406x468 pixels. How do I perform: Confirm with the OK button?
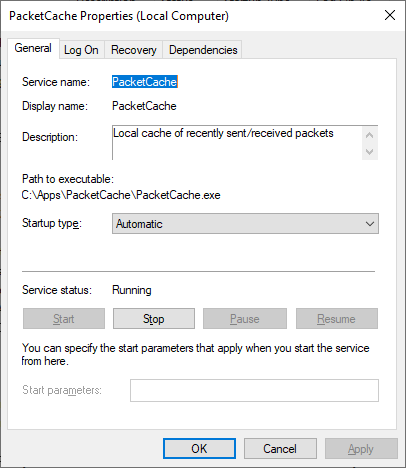point(199,449)
